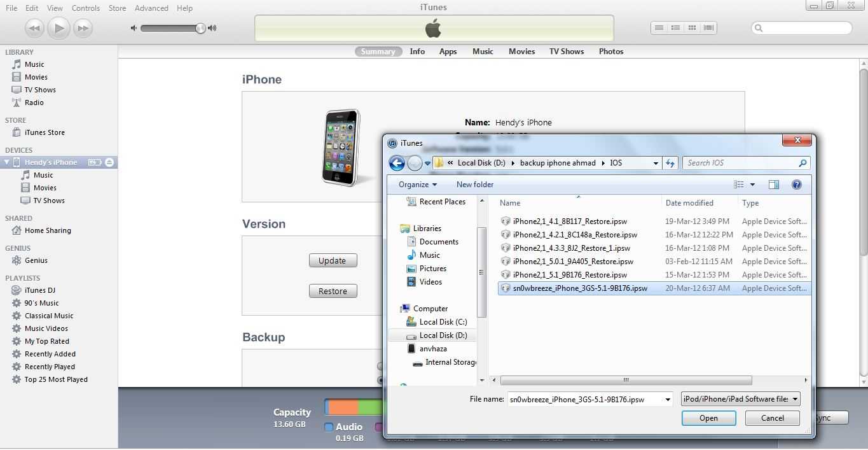The width and height of the screenshot is (868, 450).
Task: Select iPhone2,1_4.1_8B117_Restore.ipsw file
Action: tap(570, 221)
